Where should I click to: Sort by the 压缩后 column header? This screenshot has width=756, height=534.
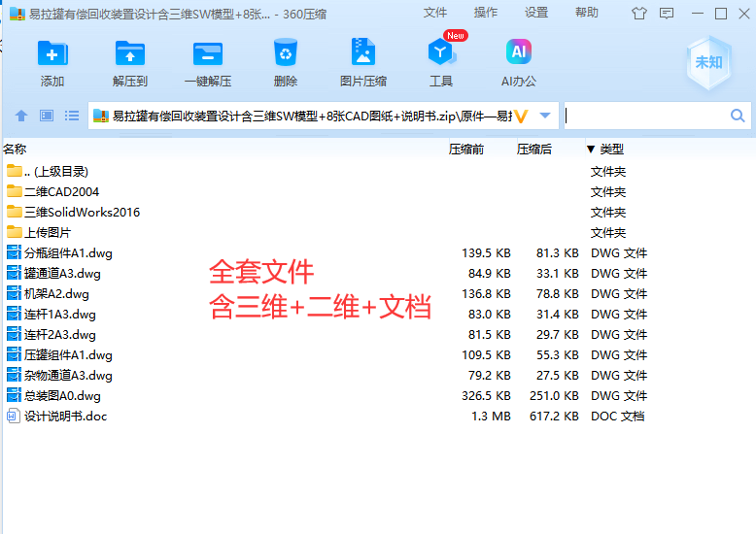[x=534, y=150]
